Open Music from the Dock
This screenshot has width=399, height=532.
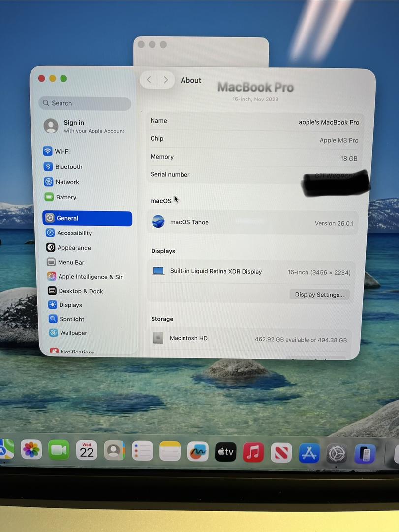253,452
